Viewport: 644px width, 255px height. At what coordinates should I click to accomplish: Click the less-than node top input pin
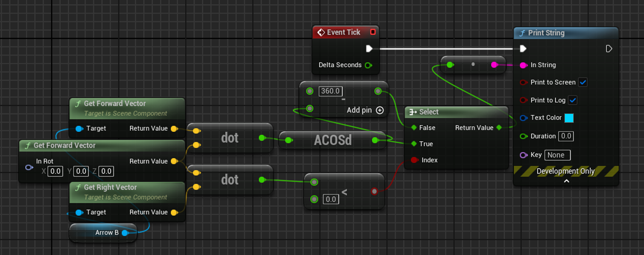click(x=314, y=182)
